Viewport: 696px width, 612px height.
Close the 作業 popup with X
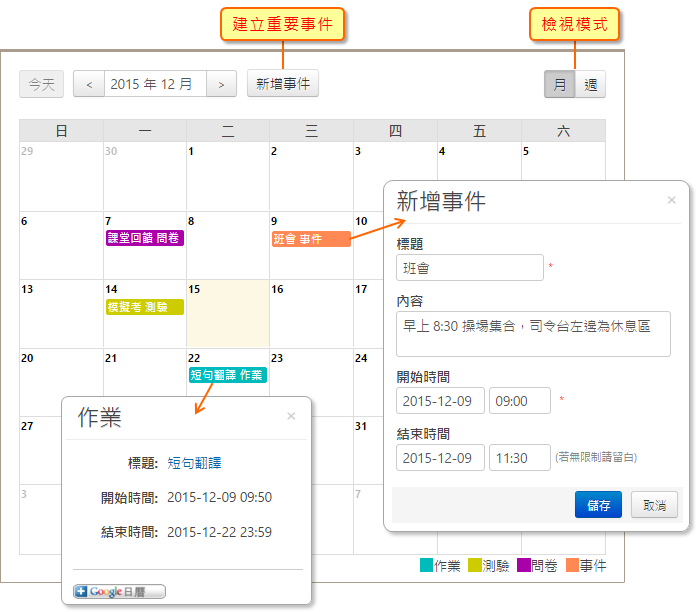pos(291,416)
